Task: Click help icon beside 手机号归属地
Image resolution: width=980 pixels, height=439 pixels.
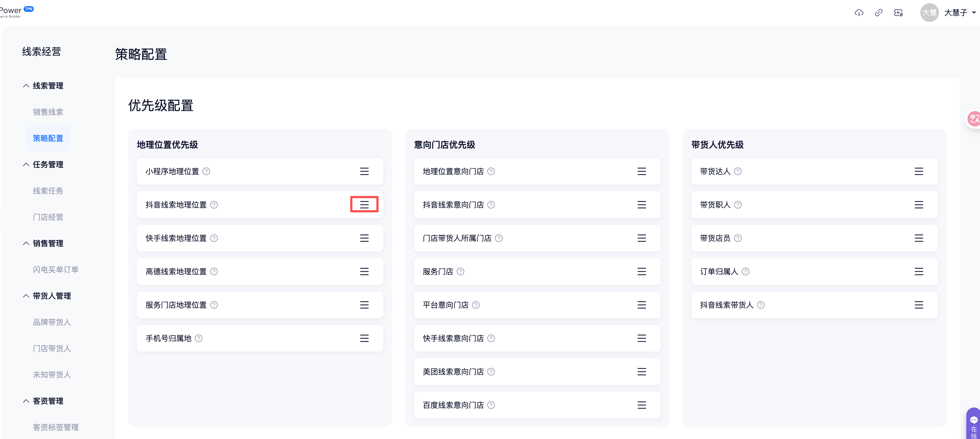Action: [x=199, y=339]
